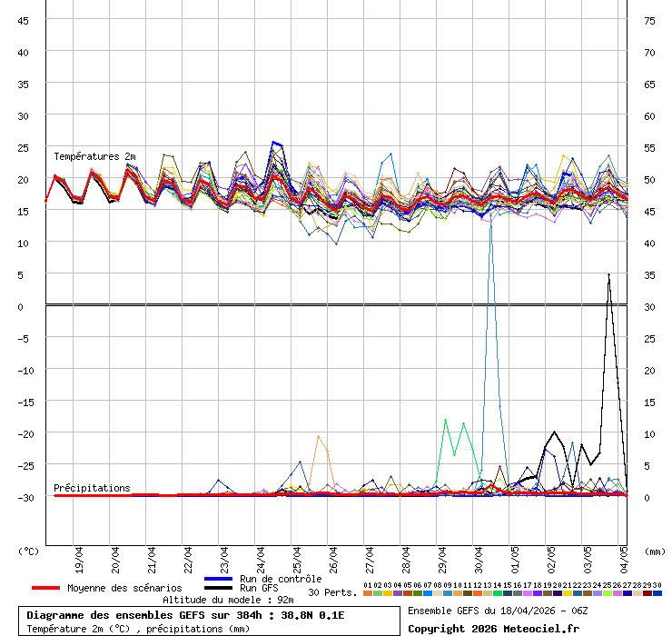The image size is (672, 636).
Task: Select perturbation 01 orange legend swatch
Action: click(368, 593)
